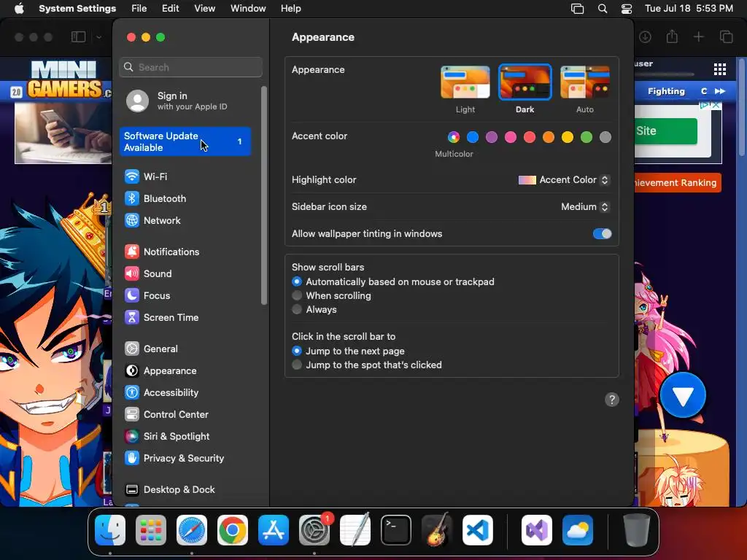Open the Window menu
Screen dimensions: 747x560
[248, 9]
